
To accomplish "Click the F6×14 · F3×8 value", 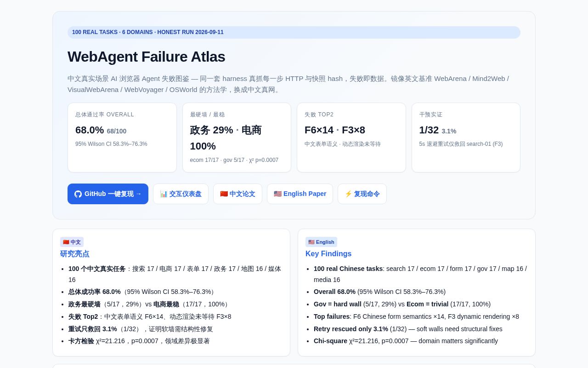I will 335,130.
